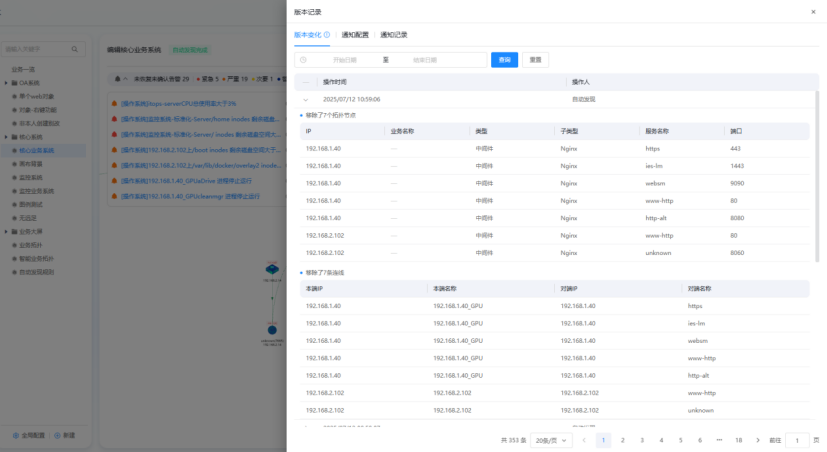The image size is (827, 452).
Task: Click the port 9090 cell
Action: [737, 184]
